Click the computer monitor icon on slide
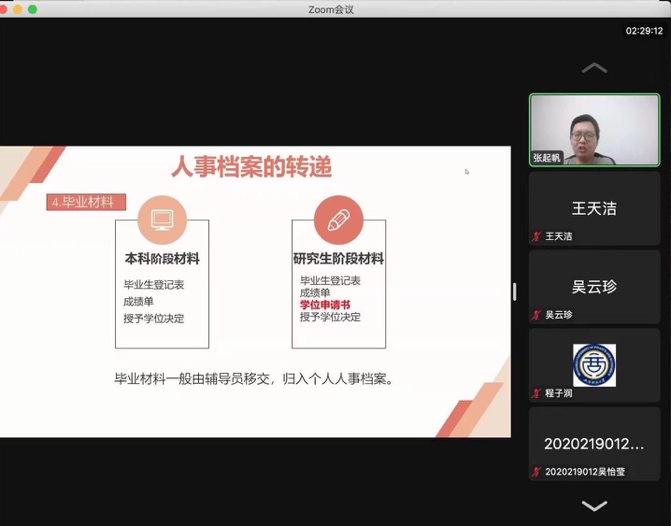Screen dimensions: 671x526 162,220
